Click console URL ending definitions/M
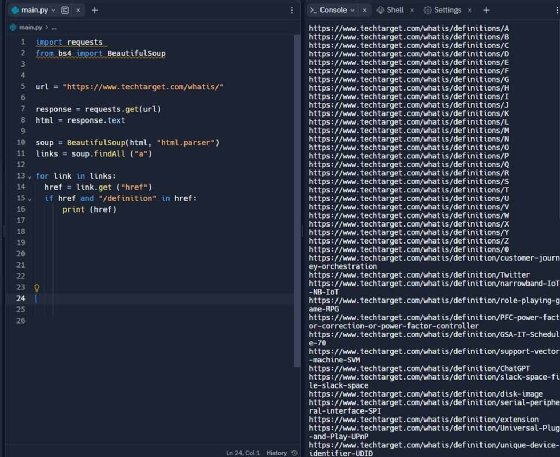560x457 pixels. (x=409, y=130)
